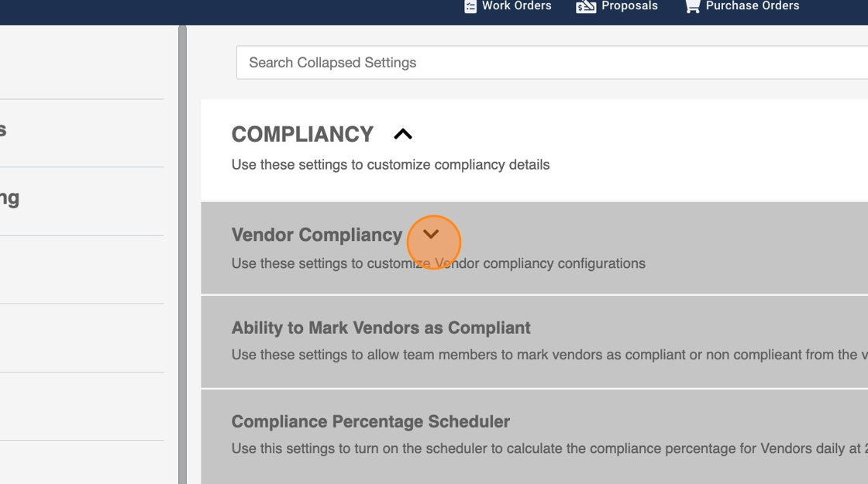This screenshot has width=868, height=484.
Task: Click the Work Orders checklist icon
Action: tap(470, 6)
